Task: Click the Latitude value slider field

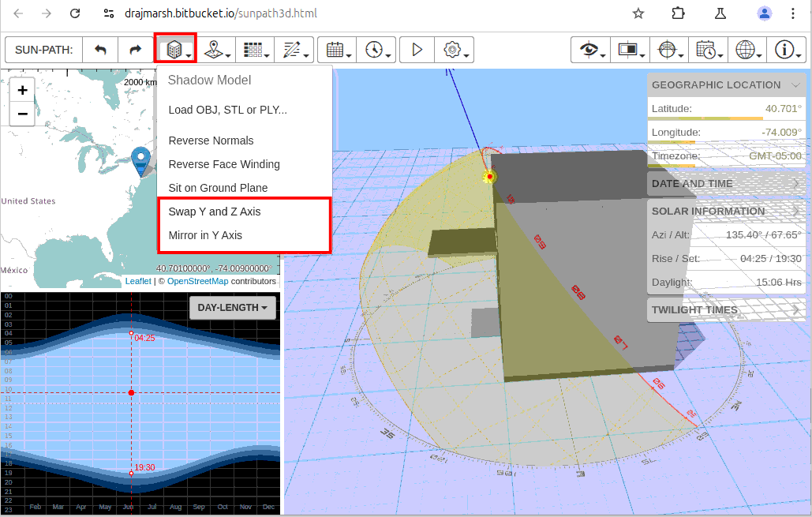Action: (726, 110)
